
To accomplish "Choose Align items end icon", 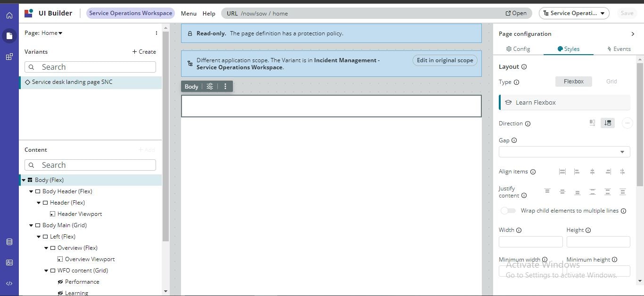I will pos(608,172).
